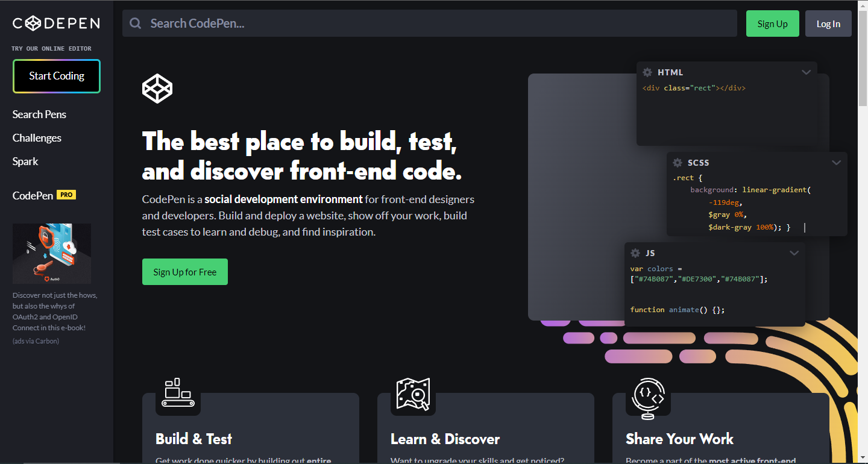Click the TRY OUR ONLINE EDITOR label
Image resolution: width=868 pixels, height=464 pixels.
point(52,48)
